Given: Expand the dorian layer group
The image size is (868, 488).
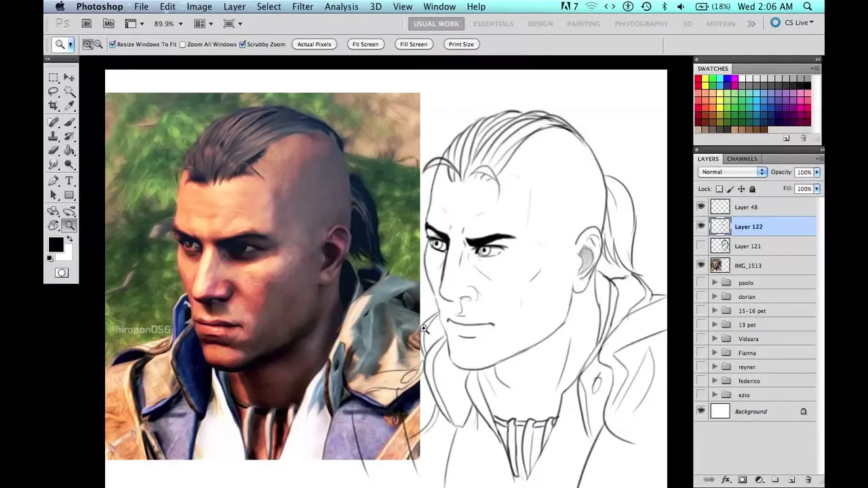Looking at the screenshot, I should (x=714, y=297).
